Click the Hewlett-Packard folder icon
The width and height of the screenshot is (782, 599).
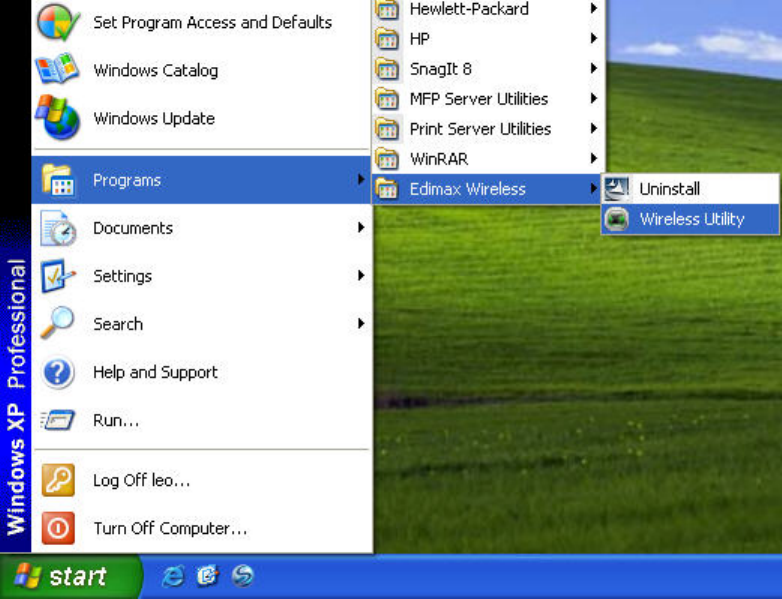(387, 9)
